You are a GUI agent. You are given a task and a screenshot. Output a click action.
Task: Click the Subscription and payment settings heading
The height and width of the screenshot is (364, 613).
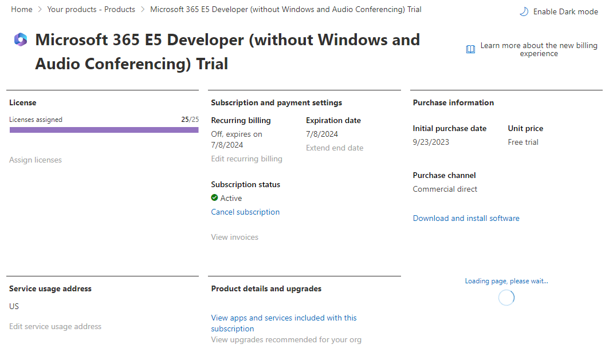click(276, 102)
